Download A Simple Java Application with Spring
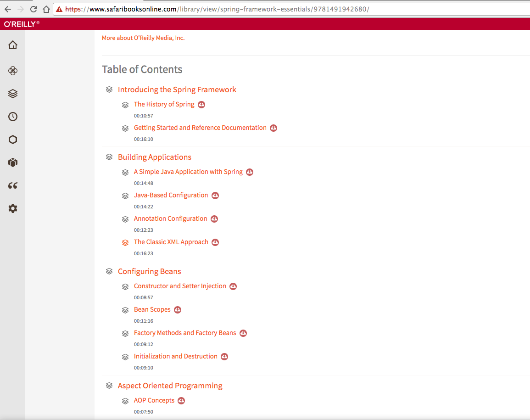530x420 pixels. click(x=250, y=172)
